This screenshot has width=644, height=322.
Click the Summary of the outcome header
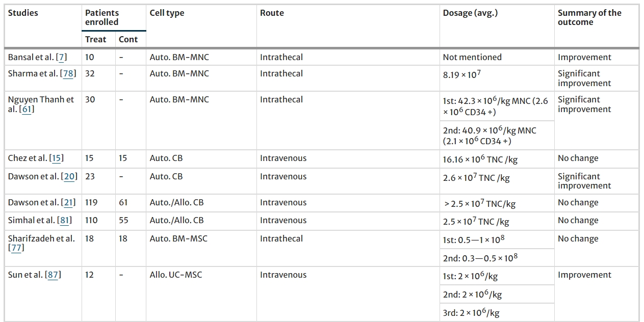tap(589, 17)
